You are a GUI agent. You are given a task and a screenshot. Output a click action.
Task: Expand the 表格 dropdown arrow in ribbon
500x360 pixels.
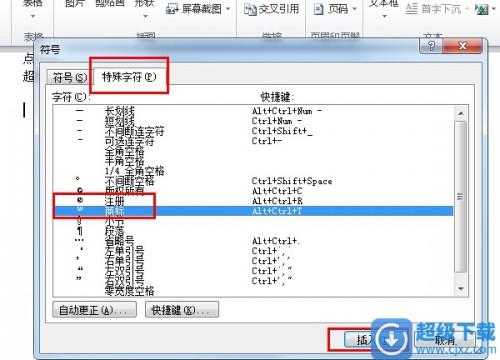pos(33,16)
